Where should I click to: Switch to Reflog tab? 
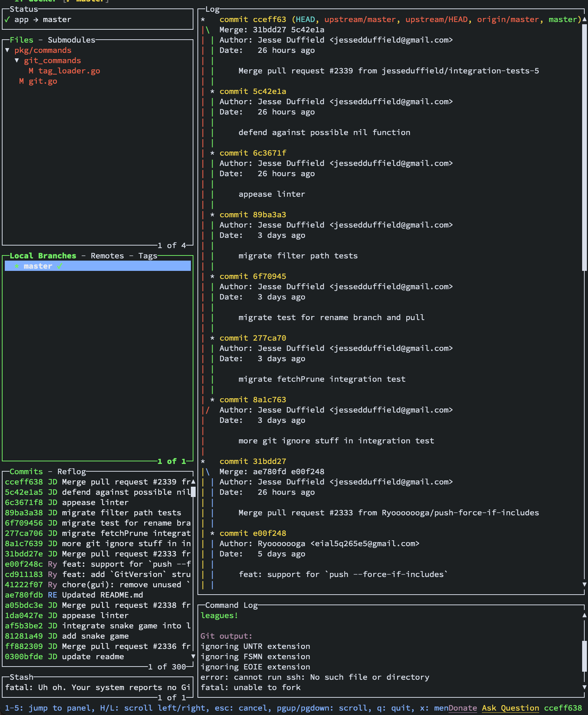pos(72,472)
